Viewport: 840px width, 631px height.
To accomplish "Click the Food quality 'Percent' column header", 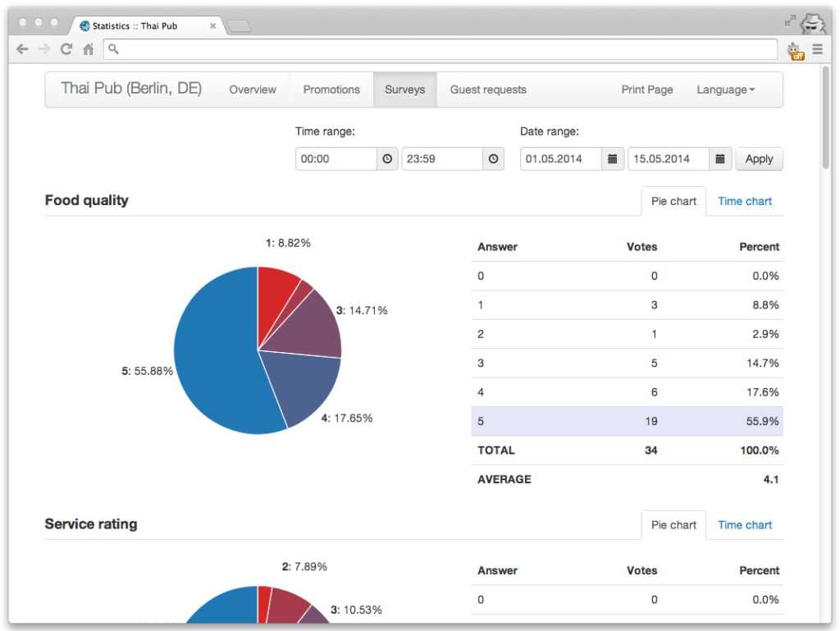I will coord(759,247).
